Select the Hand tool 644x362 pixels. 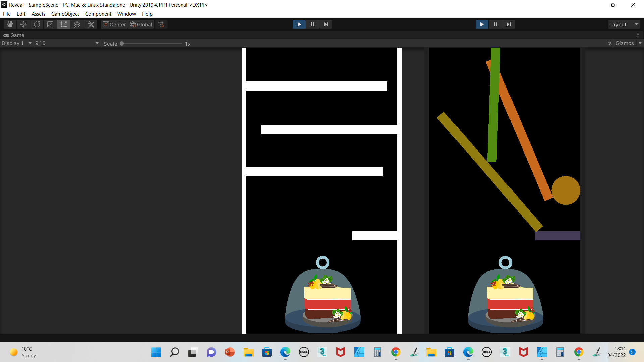10,24
